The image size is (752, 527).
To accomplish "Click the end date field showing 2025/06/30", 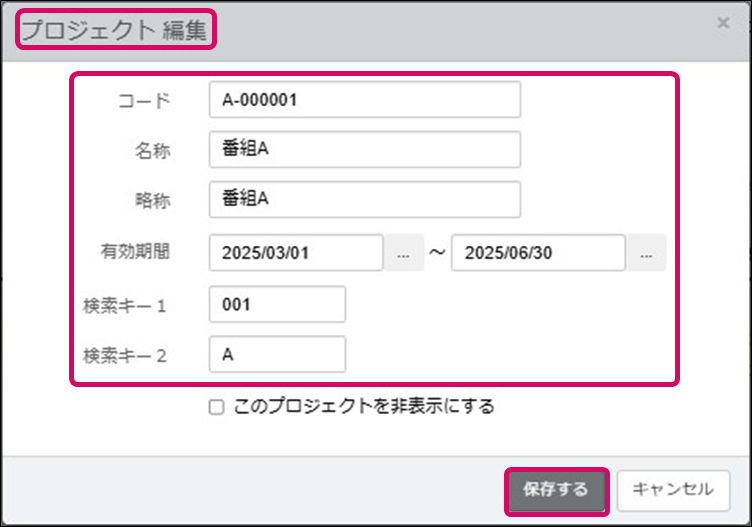I will click(538, 253).
